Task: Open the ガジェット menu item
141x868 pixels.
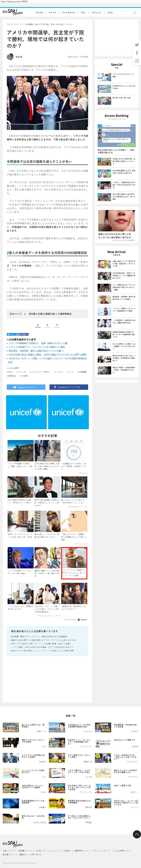Action: coord(97,12)
